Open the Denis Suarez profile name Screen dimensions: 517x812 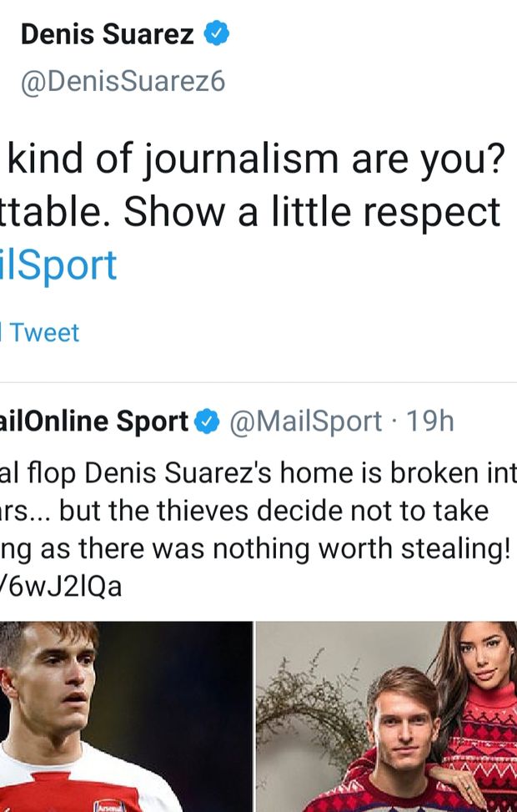pyautogui.click(x=107, y=35)
